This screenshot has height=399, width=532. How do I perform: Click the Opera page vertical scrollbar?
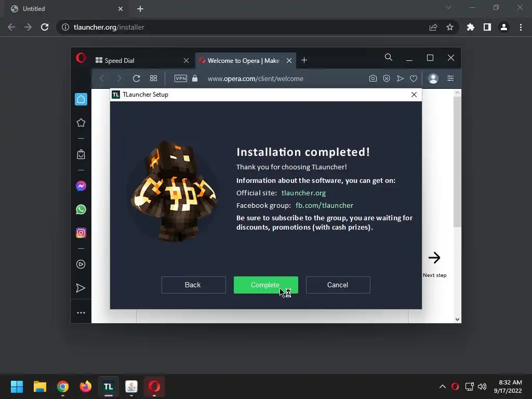[x=457, y=162]
